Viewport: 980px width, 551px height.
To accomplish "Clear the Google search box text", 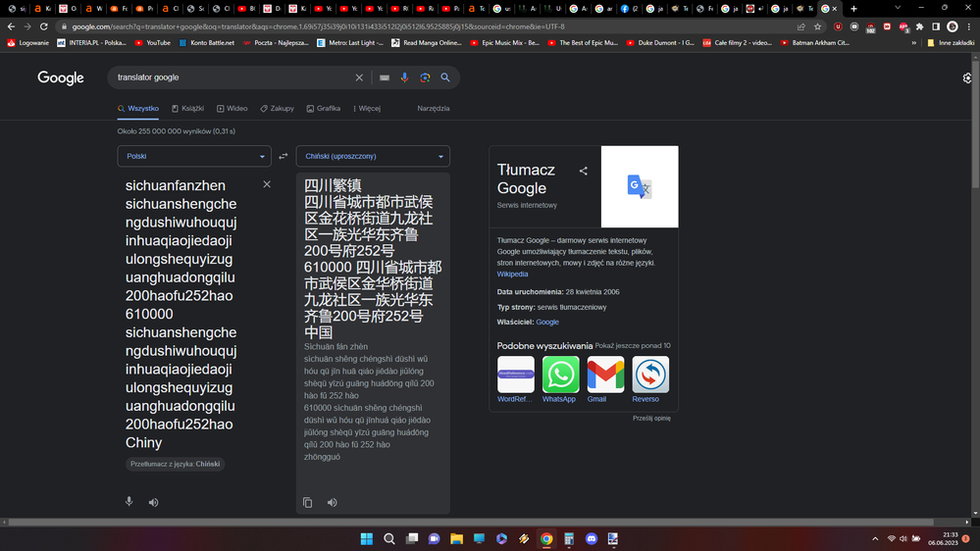I will [x=359, y=77].
